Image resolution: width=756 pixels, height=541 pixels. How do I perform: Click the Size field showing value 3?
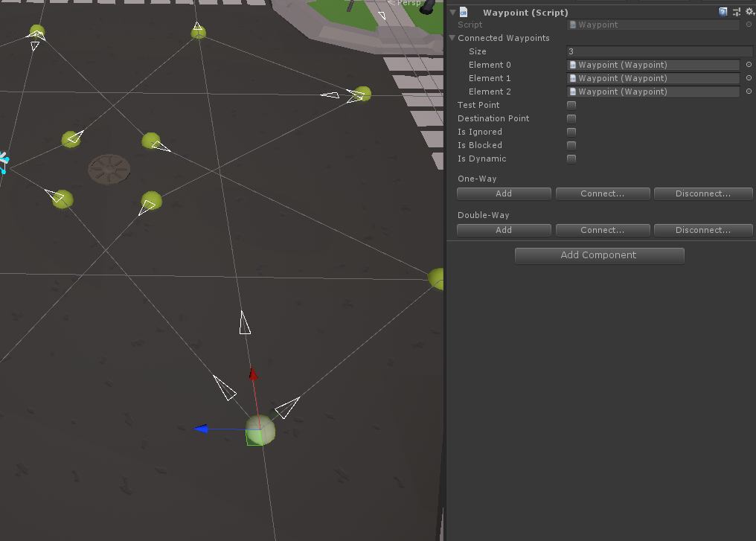point(659,51)
